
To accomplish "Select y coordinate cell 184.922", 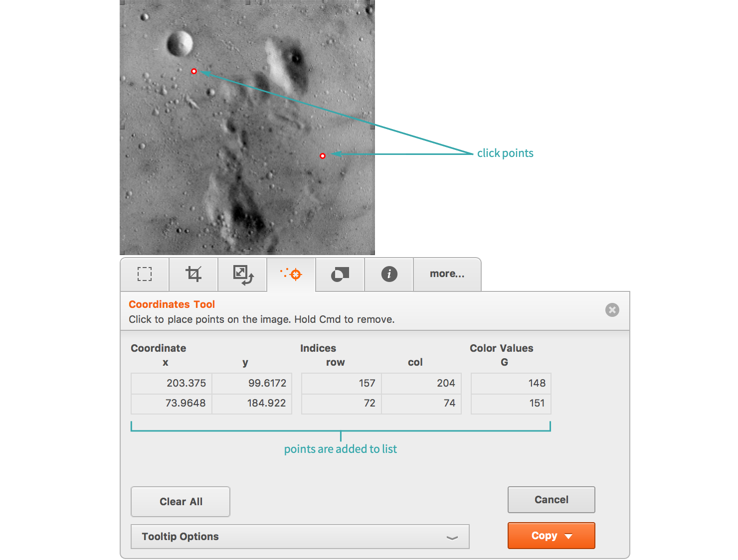I will click(252, 403).
